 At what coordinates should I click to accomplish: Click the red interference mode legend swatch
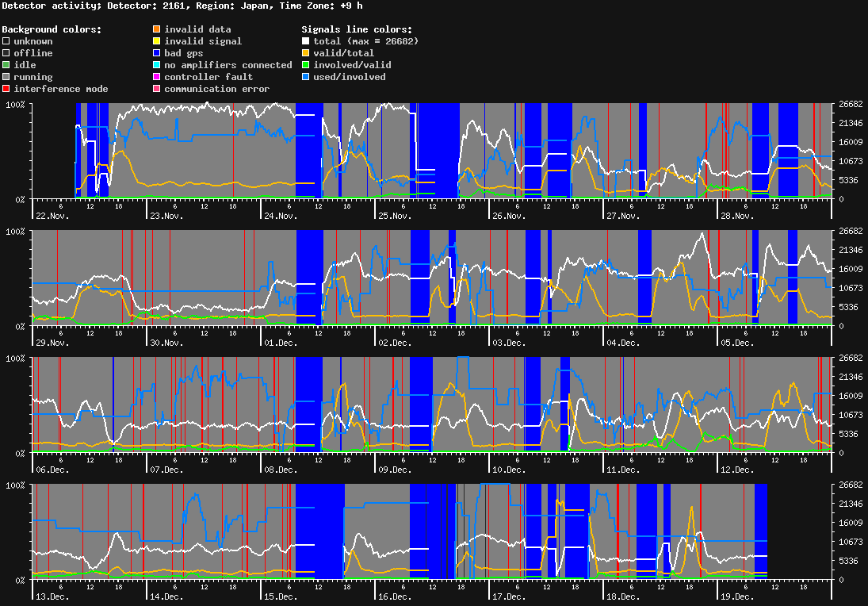pos(6,89)
